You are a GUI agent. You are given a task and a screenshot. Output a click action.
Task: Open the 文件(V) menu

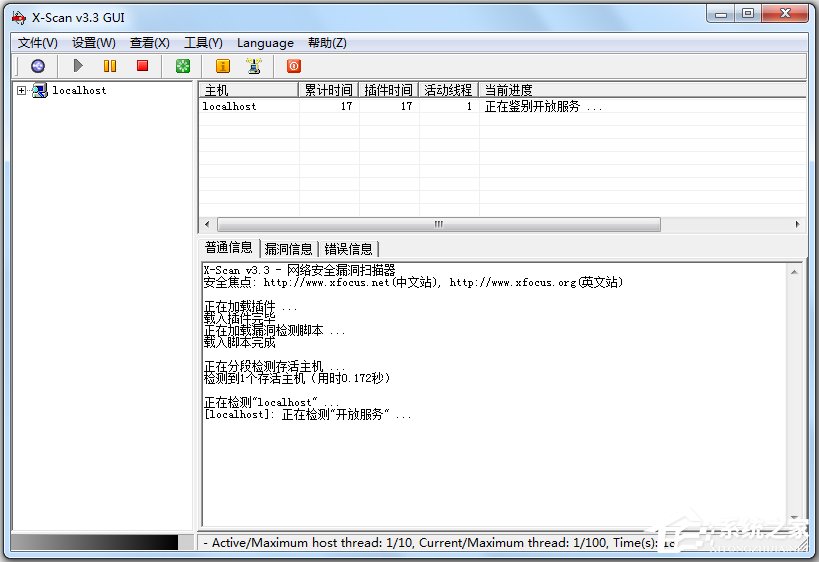tap(38, 43)
